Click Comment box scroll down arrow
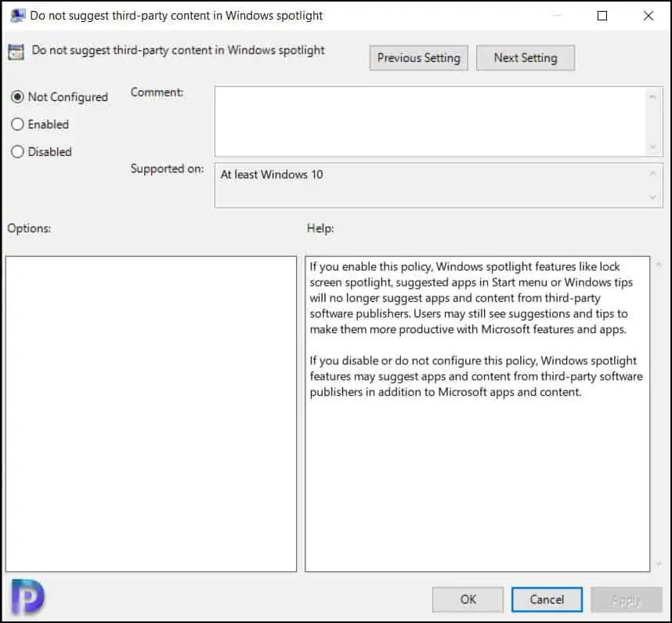This screenshot has height=623, width=672. click(x=652, y=147)
